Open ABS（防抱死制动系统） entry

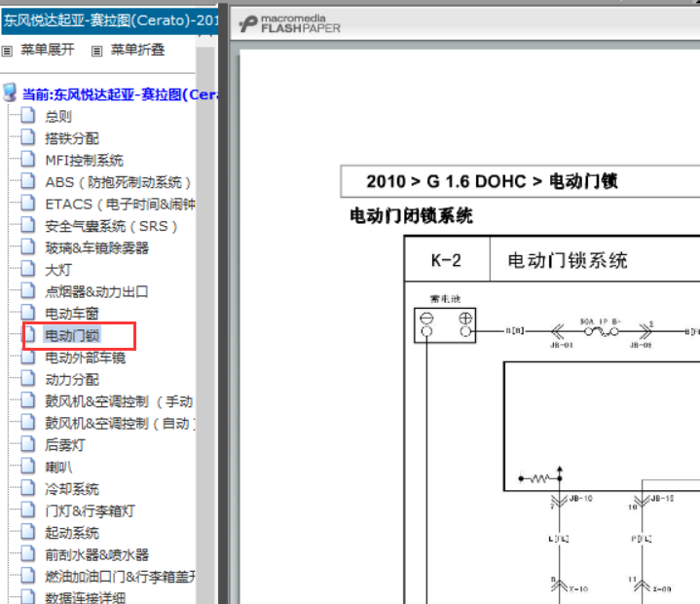coord(119,182)
